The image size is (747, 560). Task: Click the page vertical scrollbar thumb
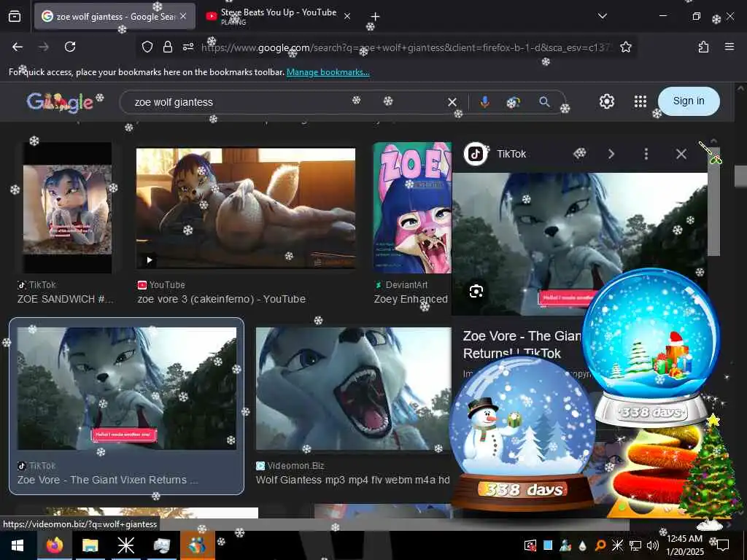pyautogui.click(x=740, y=176)
